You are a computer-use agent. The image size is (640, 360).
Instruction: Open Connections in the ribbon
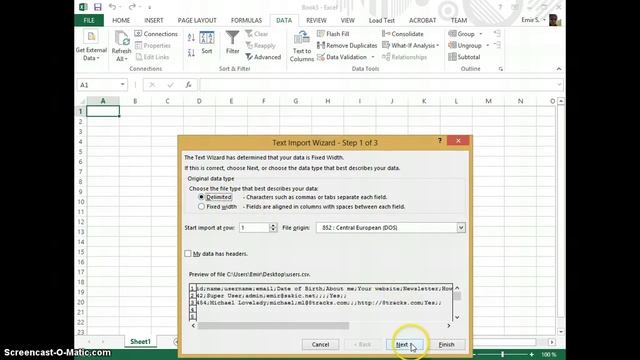(x=156, y=34)
